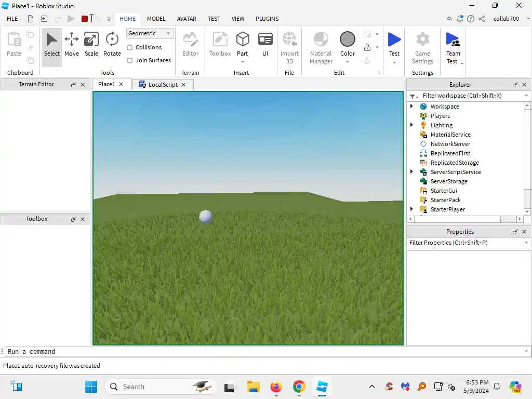Expand the StarterPlayer node

pyautogui.click(x=411, y=209)
